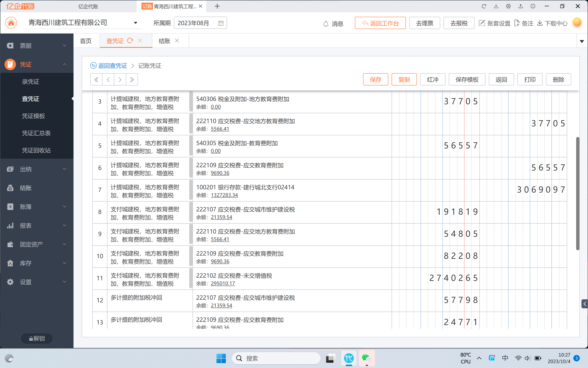
Task: Click the 保存 button
Action: (375, 79)
